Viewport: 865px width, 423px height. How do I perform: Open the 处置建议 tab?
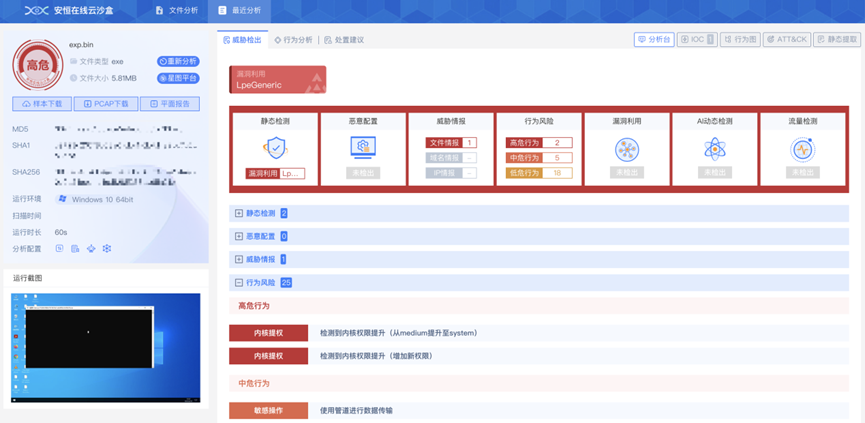[x=344, y=40]
